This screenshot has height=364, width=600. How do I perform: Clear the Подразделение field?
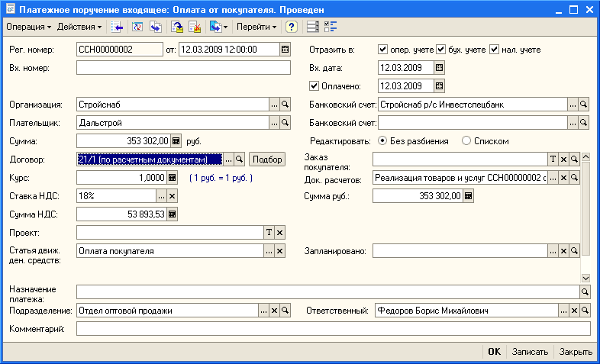274,311
